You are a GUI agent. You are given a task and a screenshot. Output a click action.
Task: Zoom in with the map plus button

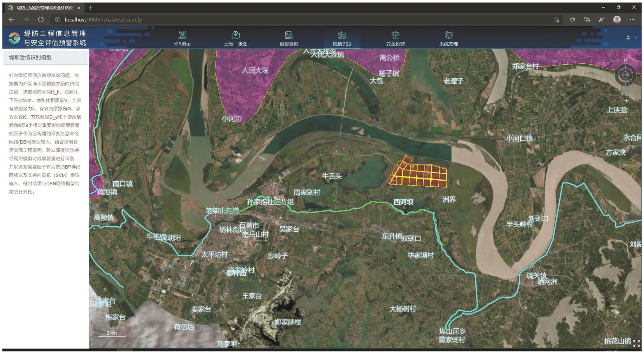(x=626, y=100)
